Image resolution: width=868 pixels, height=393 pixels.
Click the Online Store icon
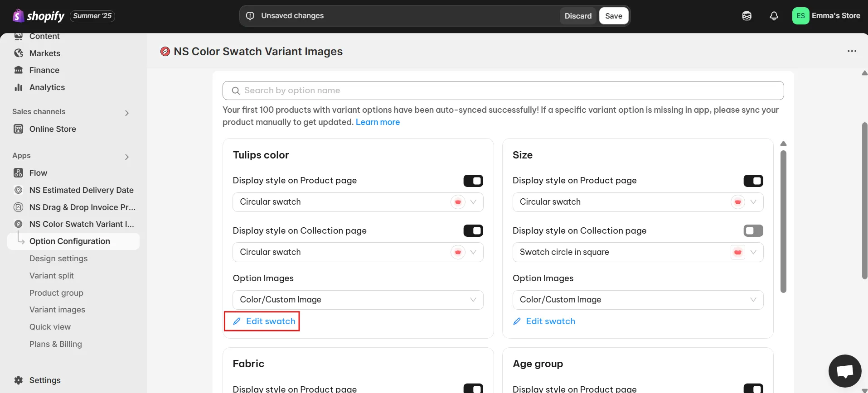point(19,129)
